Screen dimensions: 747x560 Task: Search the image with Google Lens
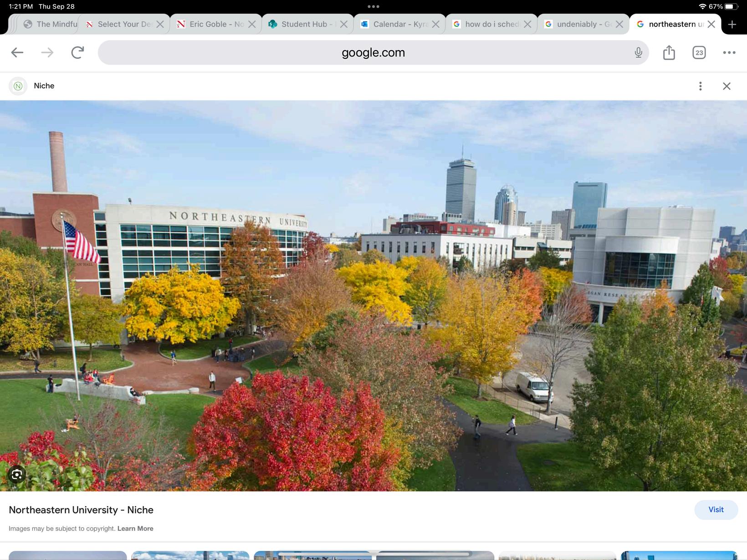click(x=17, y=474)
